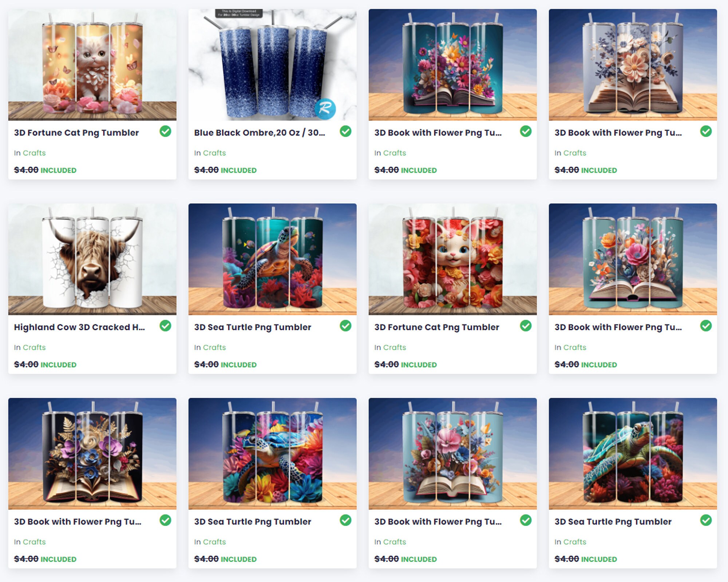Open red floral Fortune Cat tumbler thumbnail
The width and height of the screenshot is (728, 582).
click(453, 259)
